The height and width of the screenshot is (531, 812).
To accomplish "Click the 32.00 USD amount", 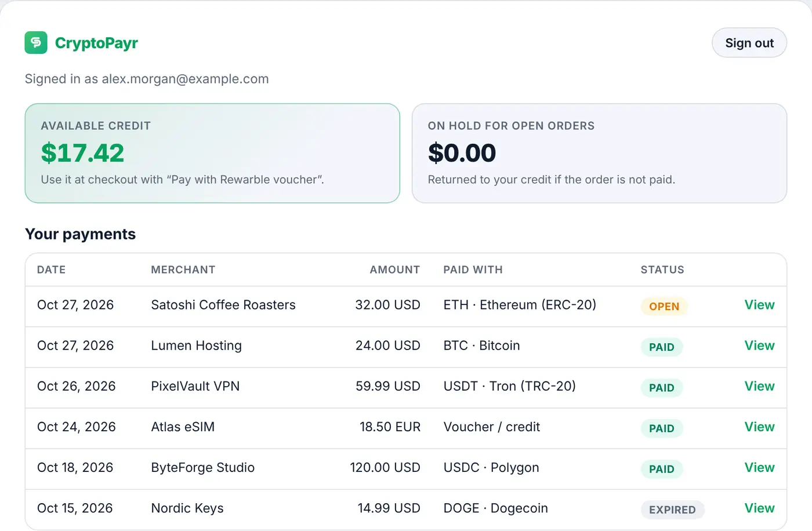I will [387, 305].
